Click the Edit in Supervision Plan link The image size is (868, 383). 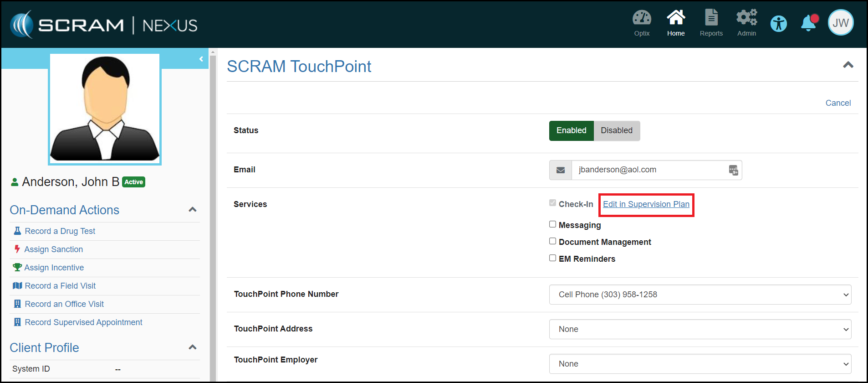(x=646, y=204)
